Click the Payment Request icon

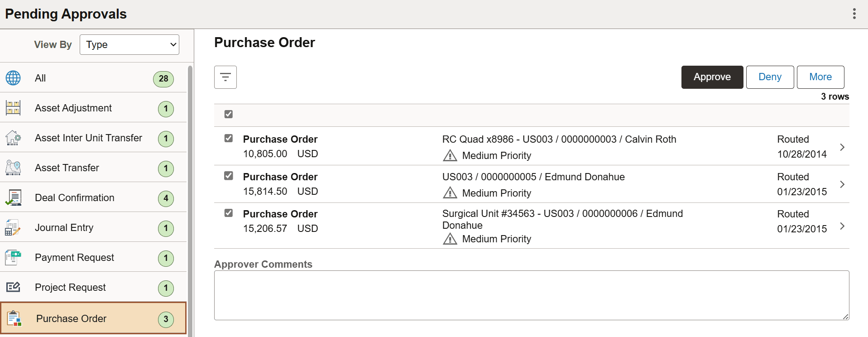tap(13, 257)
